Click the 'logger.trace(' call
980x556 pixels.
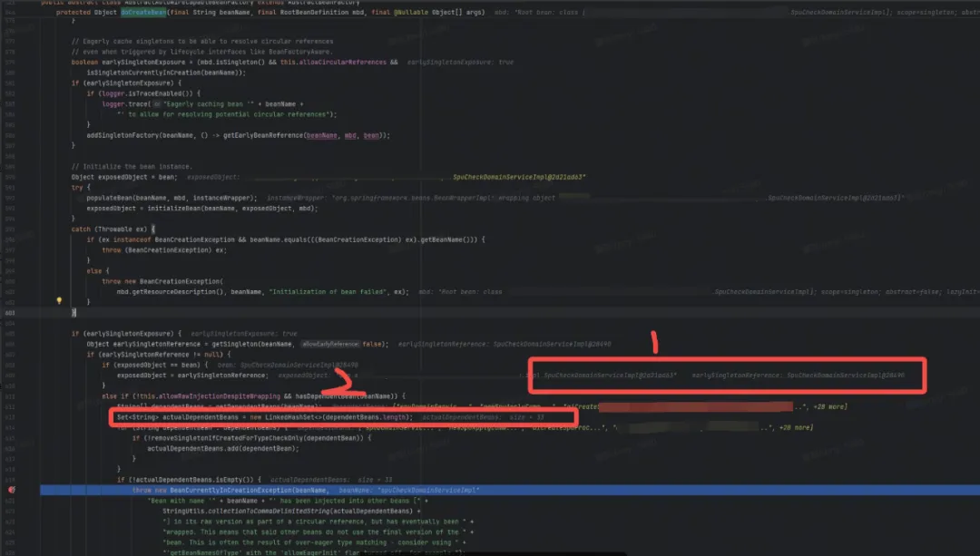click(126, 103)
